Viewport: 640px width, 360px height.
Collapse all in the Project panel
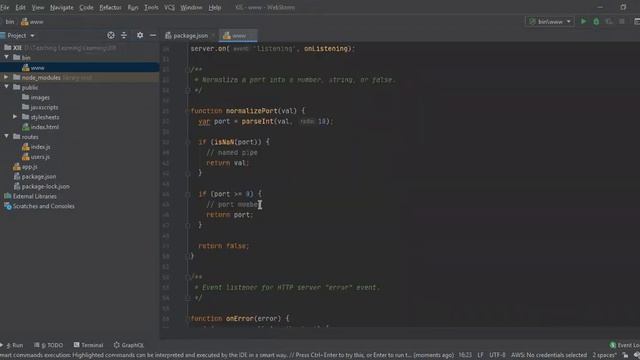point(124,36)
